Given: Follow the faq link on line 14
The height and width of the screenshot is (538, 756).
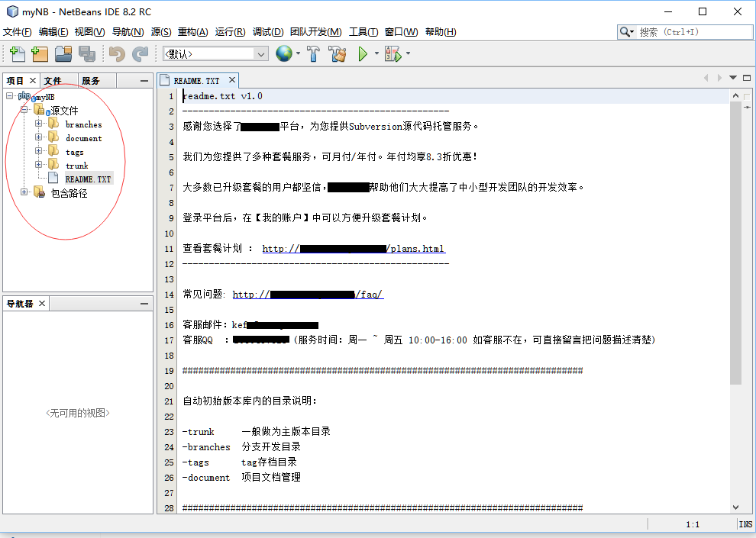Looking at the screenshot, I should (308, 295).
